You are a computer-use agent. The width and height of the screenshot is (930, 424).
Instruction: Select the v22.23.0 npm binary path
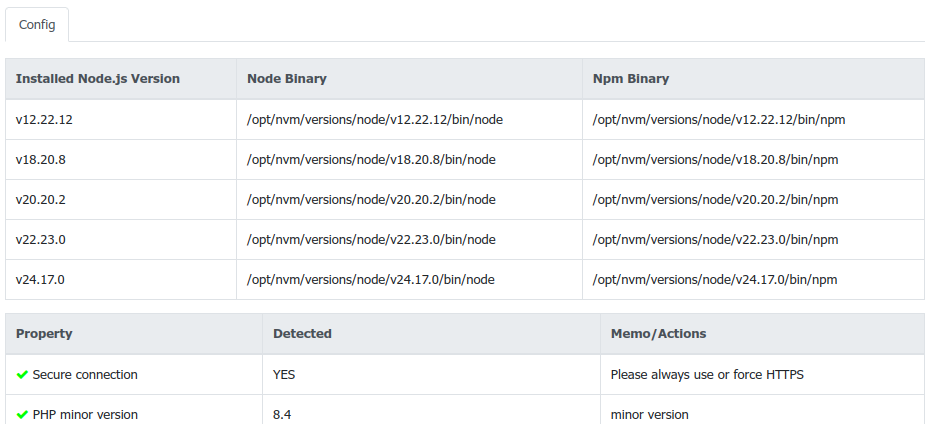(715, 240)
